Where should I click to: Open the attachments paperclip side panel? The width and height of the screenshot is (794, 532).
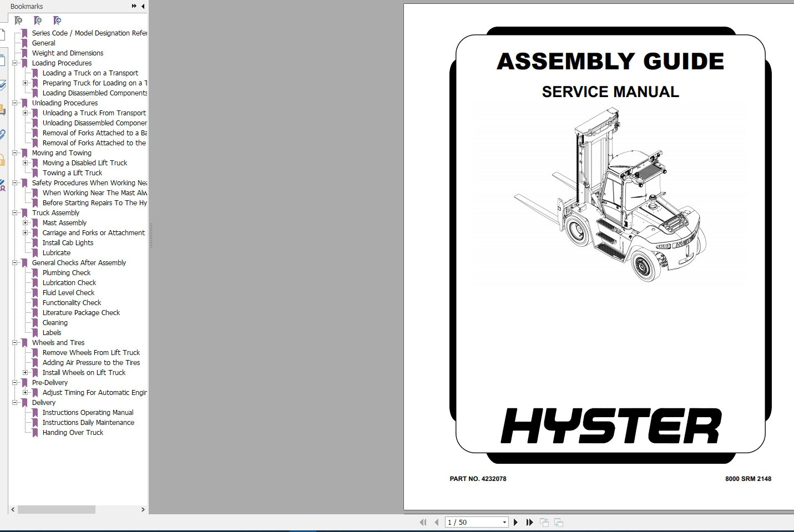3,134
